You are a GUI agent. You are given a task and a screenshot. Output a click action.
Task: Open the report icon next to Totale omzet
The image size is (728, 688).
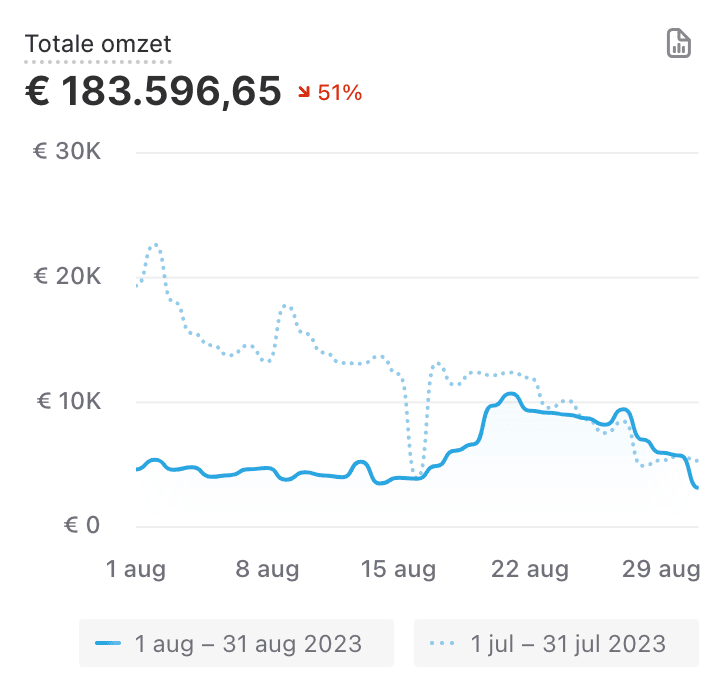(x=679, y=44)
